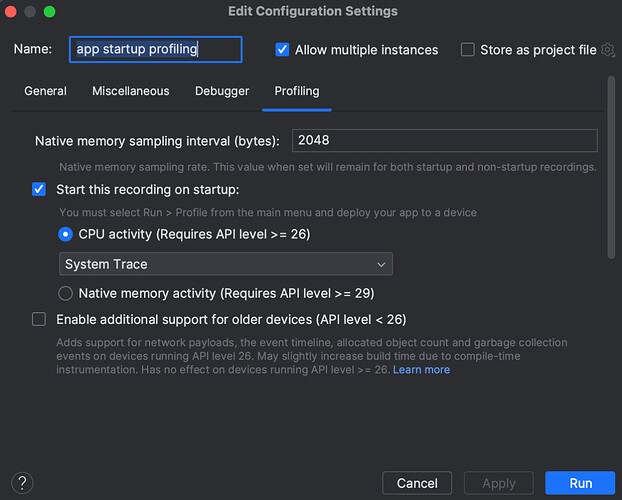Open the Miscellaneous tab

tap(130, 91)
